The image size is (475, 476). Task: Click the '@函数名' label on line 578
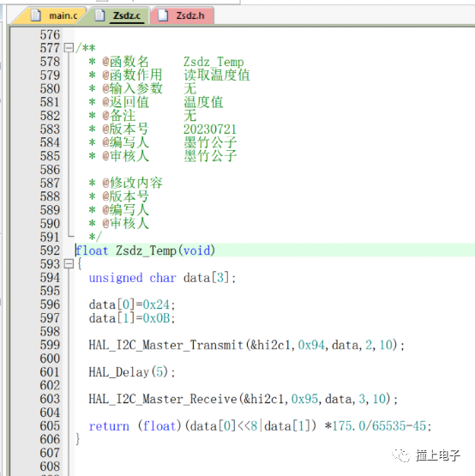point(125,62)
